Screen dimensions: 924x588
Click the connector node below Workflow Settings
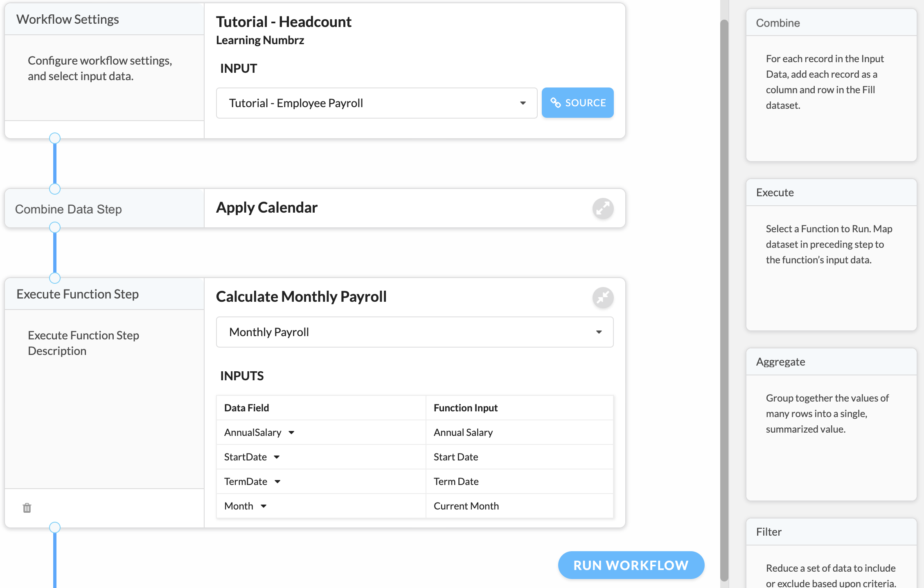coord(55,138)
